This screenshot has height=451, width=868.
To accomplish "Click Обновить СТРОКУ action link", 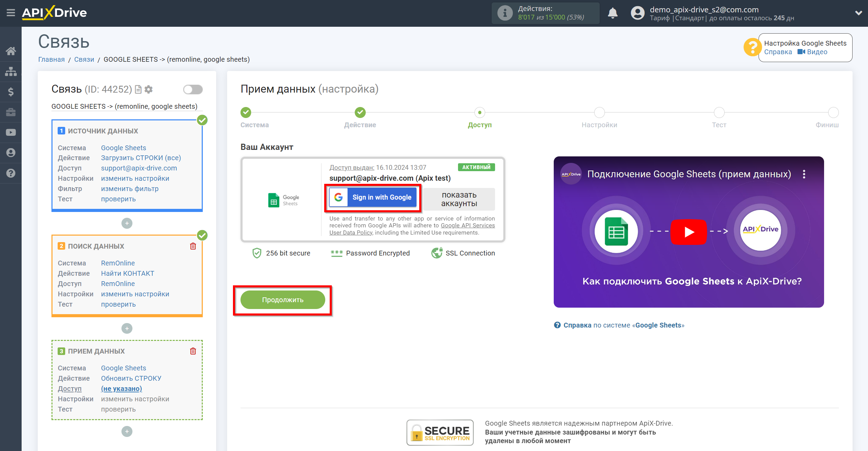I will tap(131, 378).
